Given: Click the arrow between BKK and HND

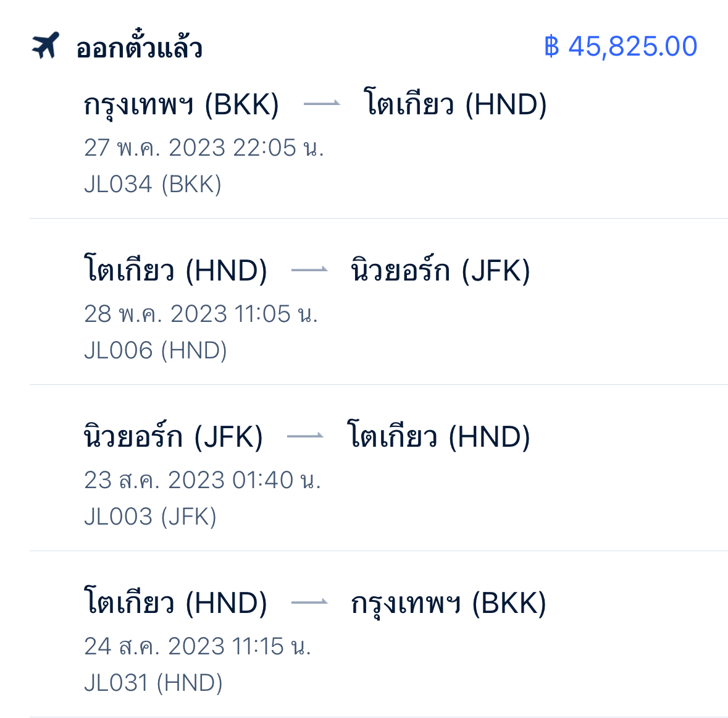Looking at the screenshot, I should pos(322,104).
